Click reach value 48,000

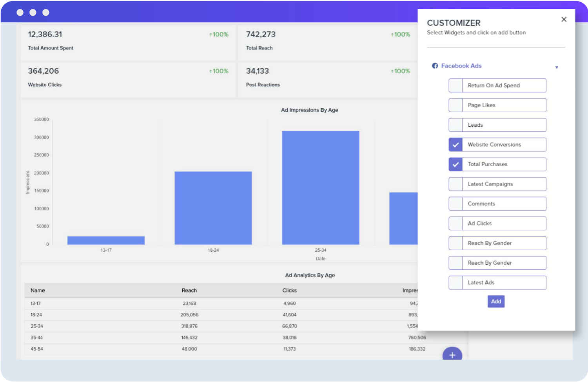pos(189,349)
